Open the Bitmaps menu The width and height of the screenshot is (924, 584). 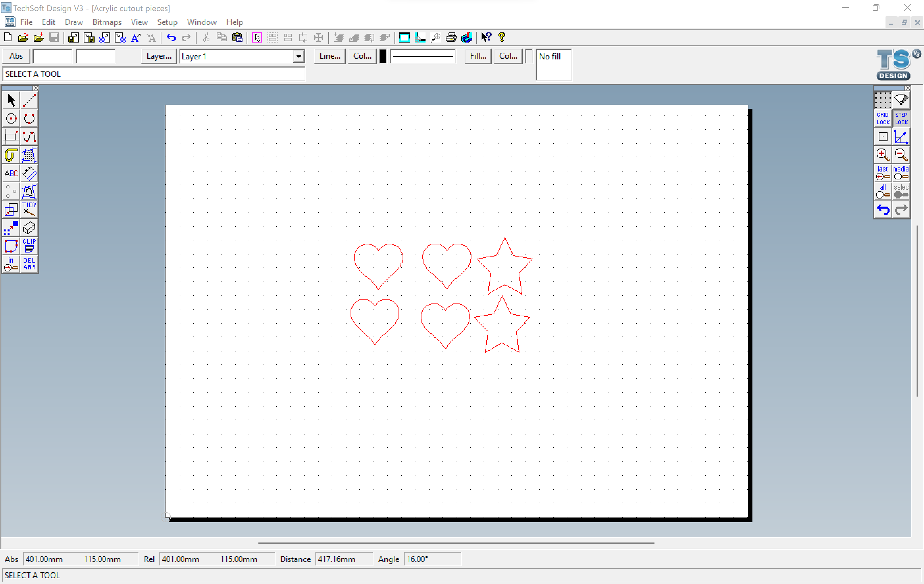pyautogui.click(x=107, y=22)
